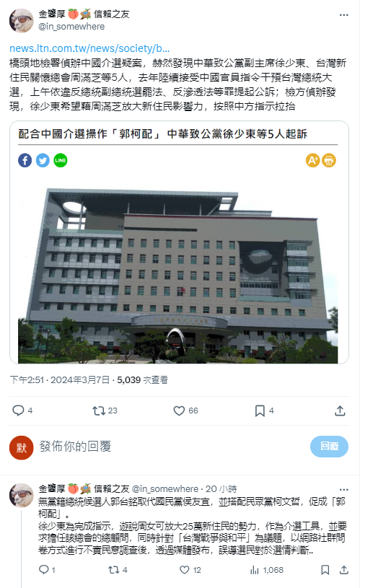Click the orange print icon in card
The width and height of the screenshot is (373, 588).
click(x=329, y=160)
